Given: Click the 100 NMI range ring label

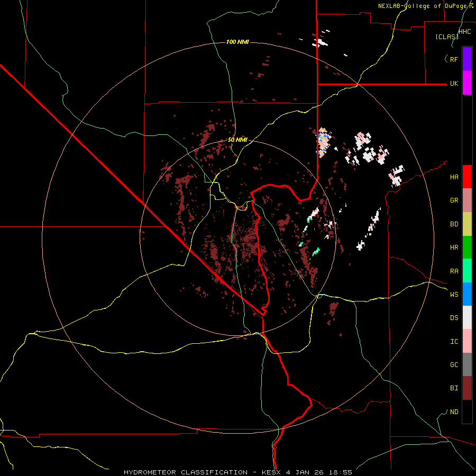Looking at the screenshot, I should 237,42.
